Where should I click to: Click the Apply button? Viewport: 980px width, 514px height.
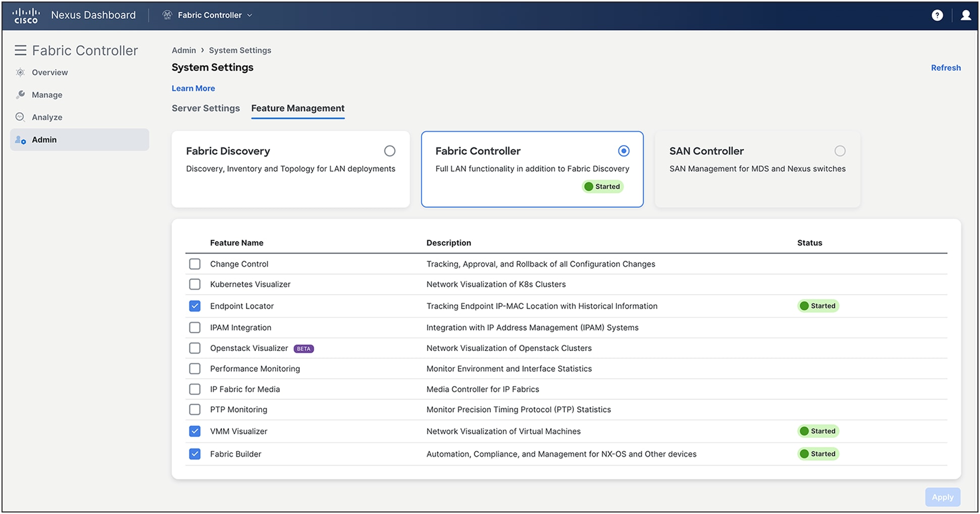[x=943, y=497]
